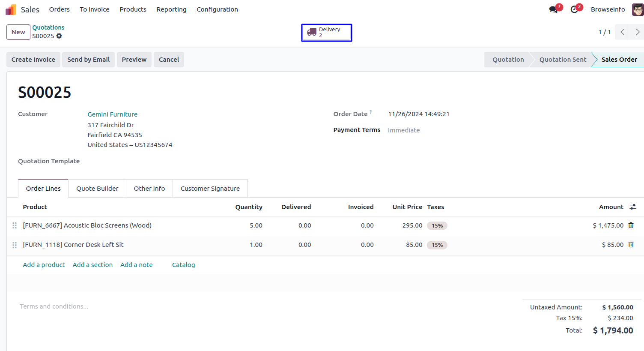This screenshot has height=351, width=644.
Task: Delete the Corner Desk Left Sit line
Action: click(631, 245)
